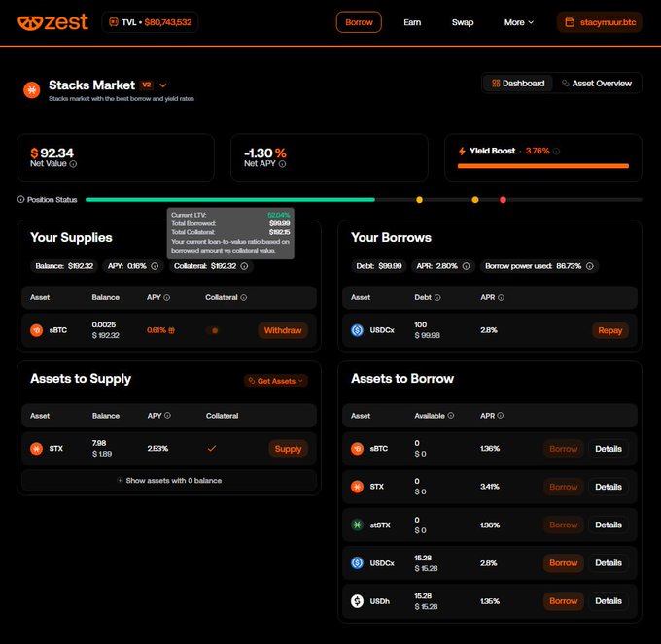
Task: Click the Yield Boost lightning icon
Action: point(462,151)
